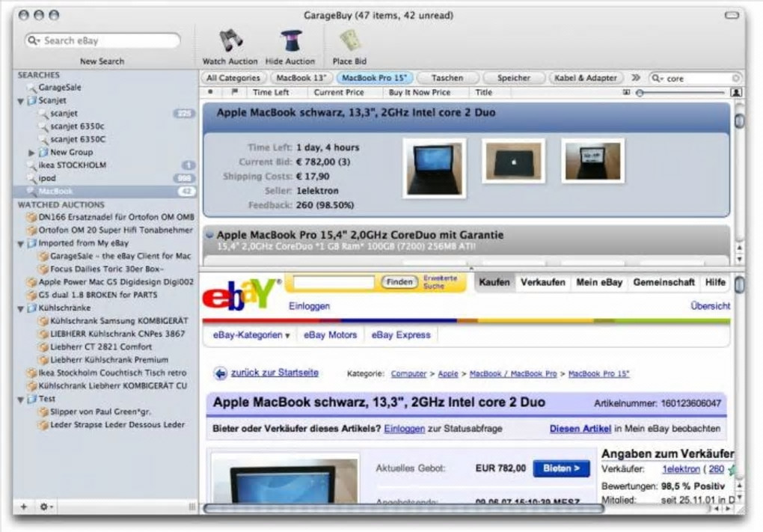Click the small-thumbnail icon by size slider

click(x=626, y=92)
